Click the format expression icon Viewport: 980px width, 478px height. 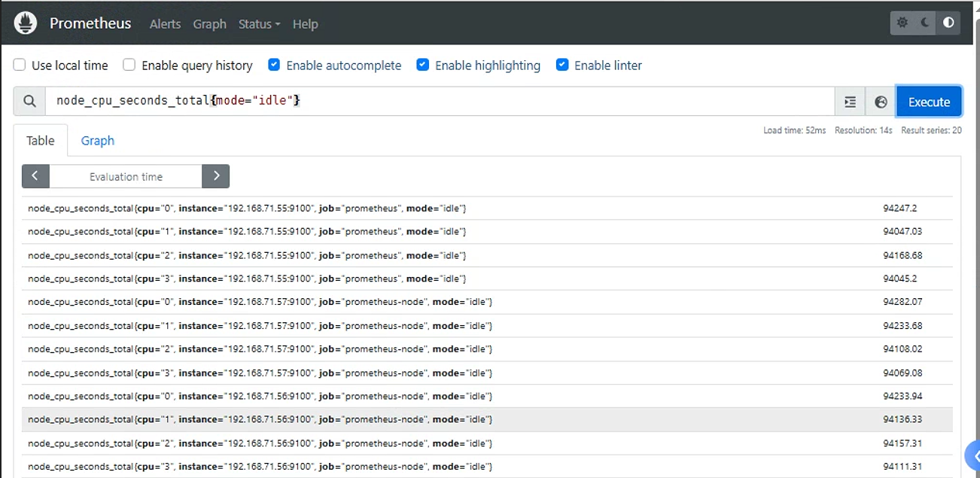(x=850, y=102)
